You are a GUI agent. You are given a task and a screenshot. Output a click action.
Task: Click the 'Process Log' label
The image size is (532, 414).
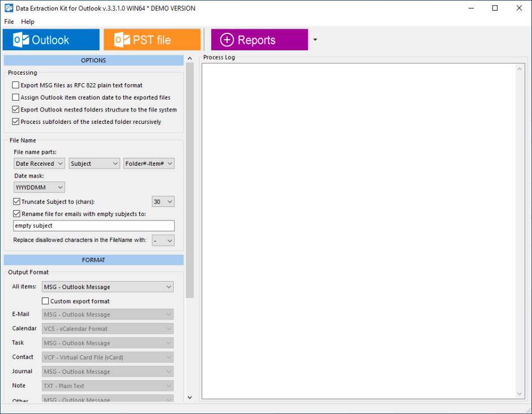click(219, 57)
